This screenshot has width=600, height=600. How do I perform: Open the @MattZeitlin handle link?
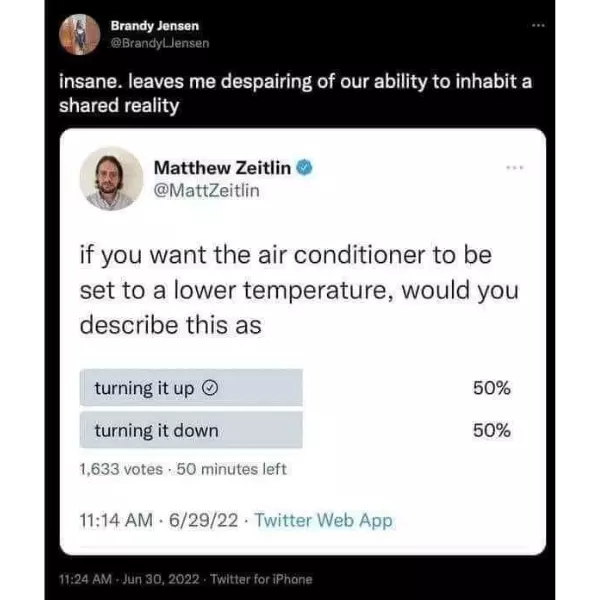206,190
